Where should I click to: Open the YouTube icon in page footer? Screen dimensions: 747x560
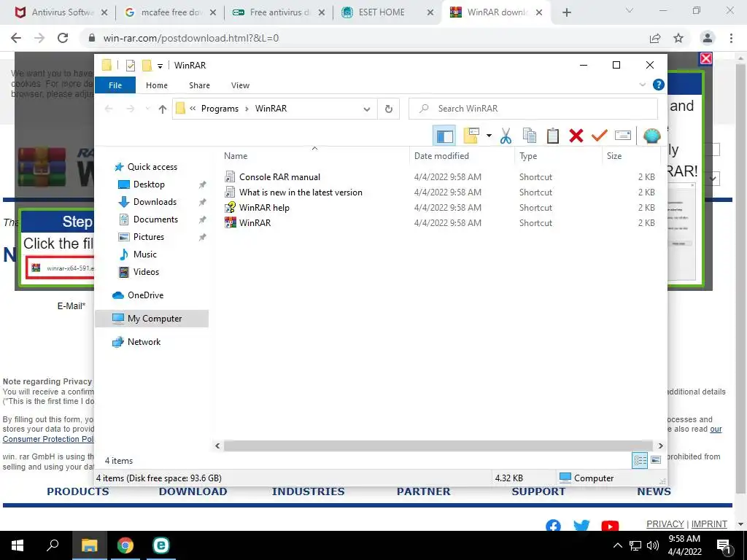610,526
